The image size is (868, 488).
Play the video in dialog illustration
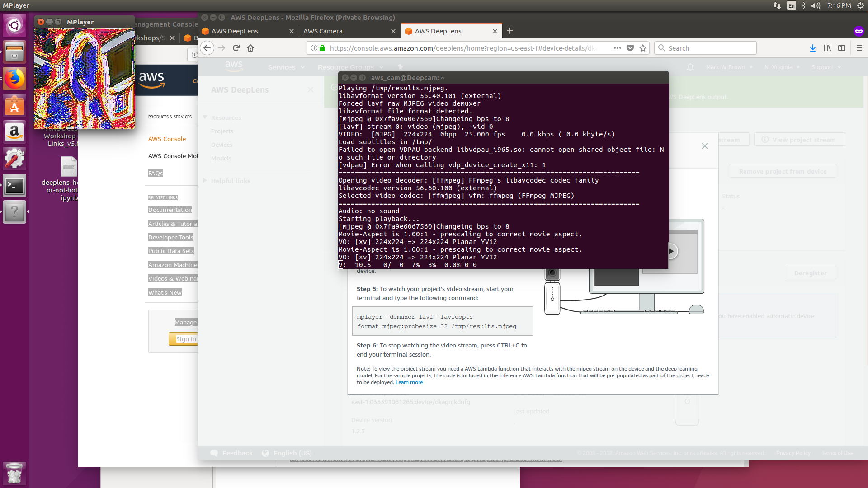coord(671,251)
